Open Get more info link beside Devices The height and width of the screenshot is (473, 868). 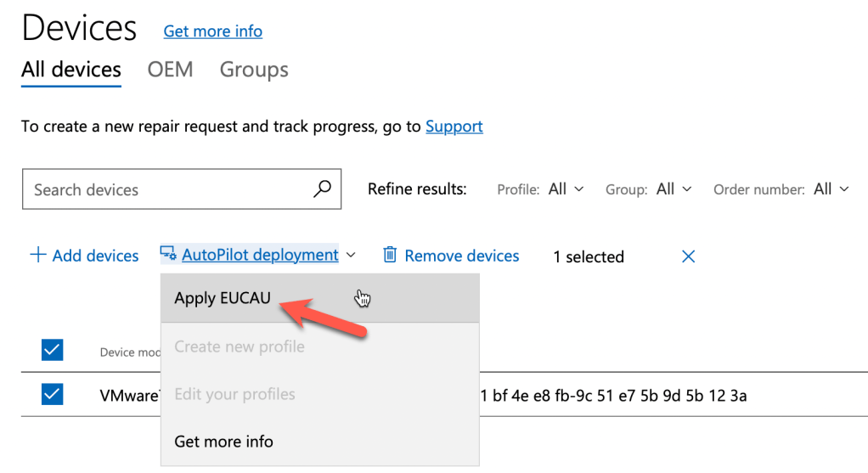pyautogui.click(x=212, y=31)
